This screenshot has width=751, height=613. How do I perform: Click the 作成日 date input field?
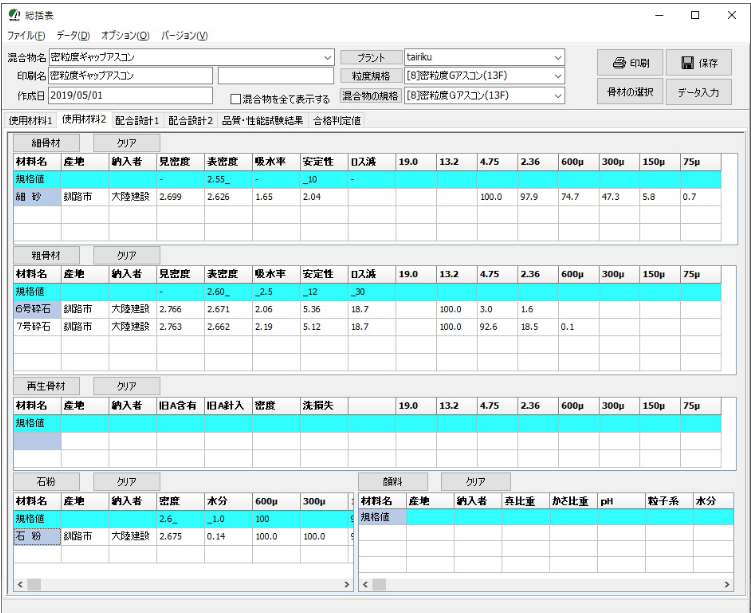[130, 96]
